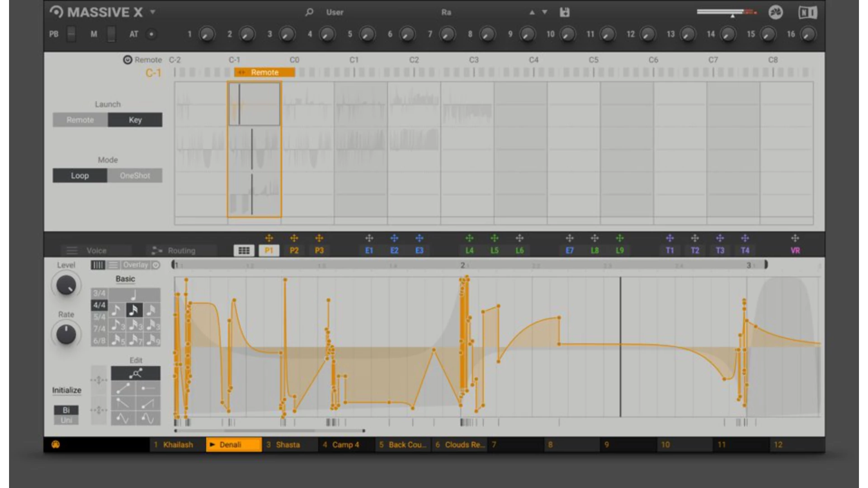
Task: Click the preset search magnifier icon
Action: [x=309, y=12]
